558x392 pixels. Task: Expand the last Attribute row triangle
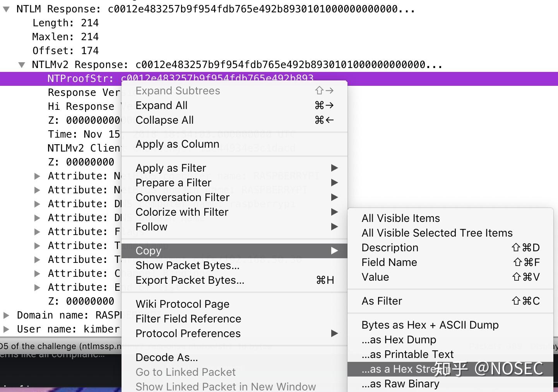(37, 288)
